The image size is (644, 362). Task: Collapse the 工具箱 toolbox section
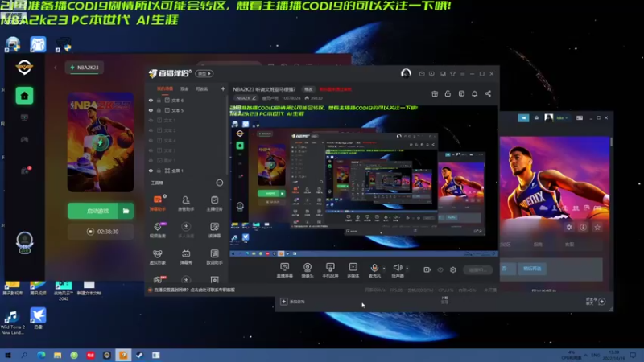tap(220, 183)
